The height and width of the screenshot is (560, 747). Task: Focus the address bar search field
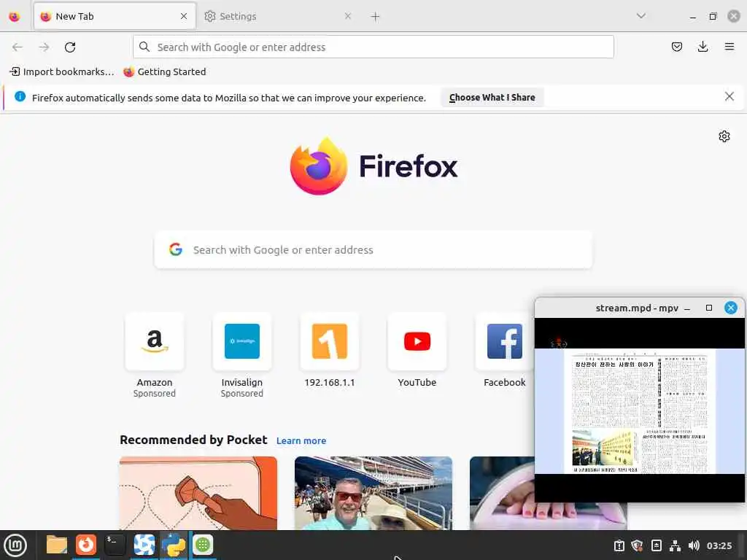point(373,47)
